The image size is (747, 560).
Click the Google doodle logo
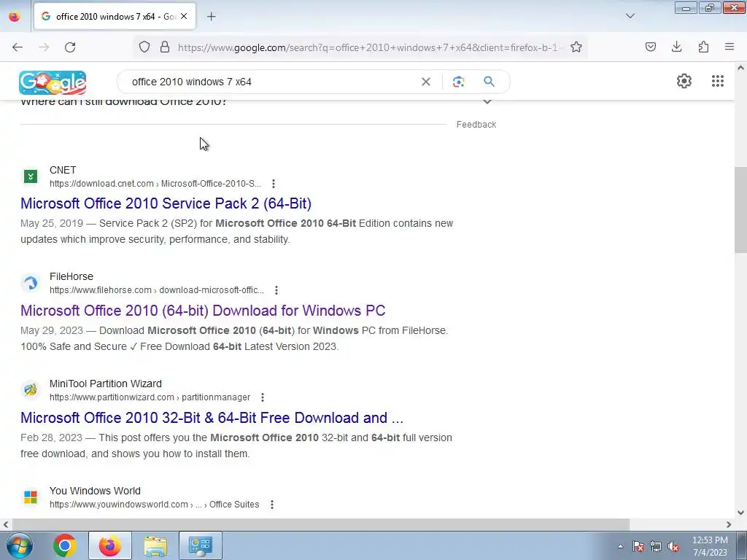pos(53,82)
